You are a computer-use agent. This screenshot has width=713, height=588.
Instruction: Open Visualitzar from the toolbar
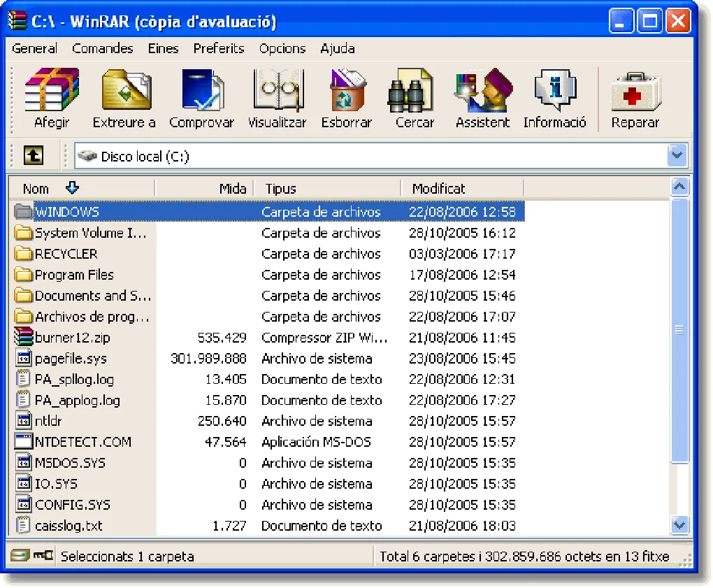point(278,89)
